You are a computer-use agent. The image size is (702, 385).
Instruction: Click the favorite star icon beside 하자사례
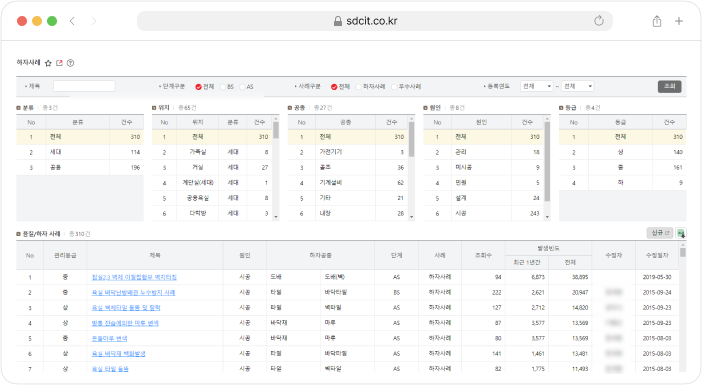(48, 63)
